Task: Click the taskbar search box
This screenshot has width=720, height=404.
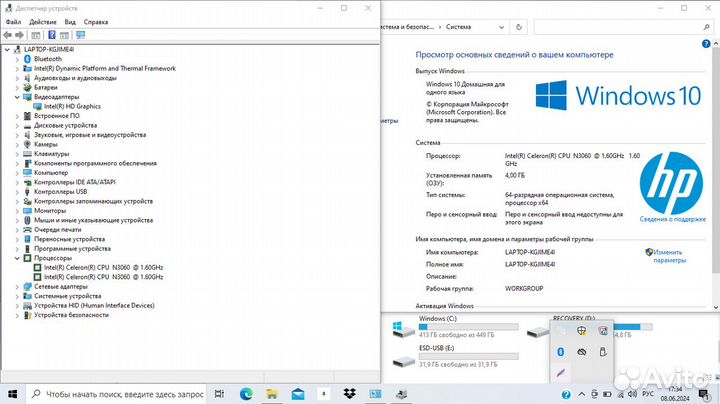Action: [x=116, y=394]
